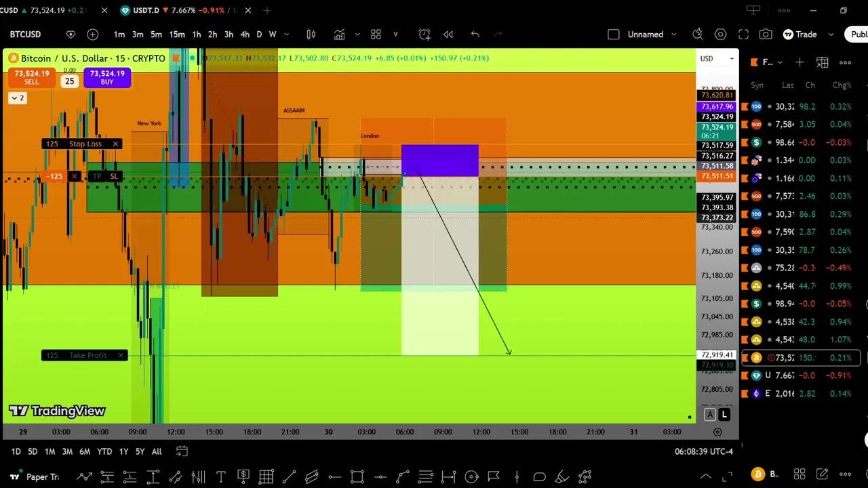Viewport: 868px width, 488px height.
Task: Expand indicators favorites dropdown arrow
Action: click(357, 35)
